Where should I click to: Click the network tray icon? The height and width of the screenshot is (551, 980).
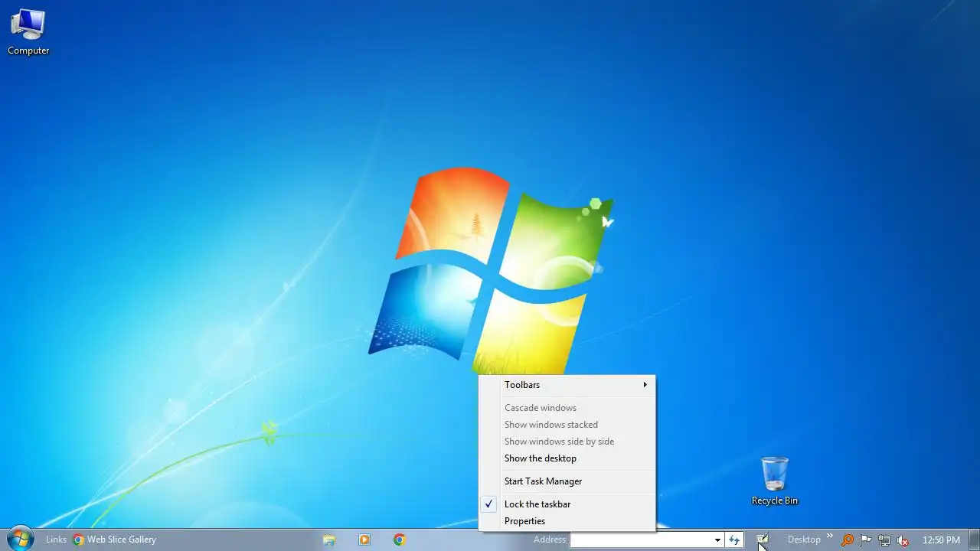(884, 540)
